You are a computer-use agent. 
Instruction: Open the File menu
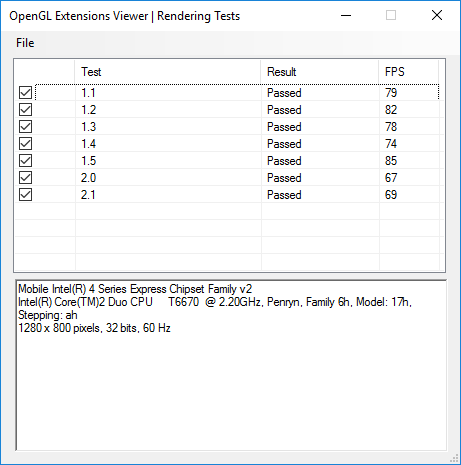(25, 43)
